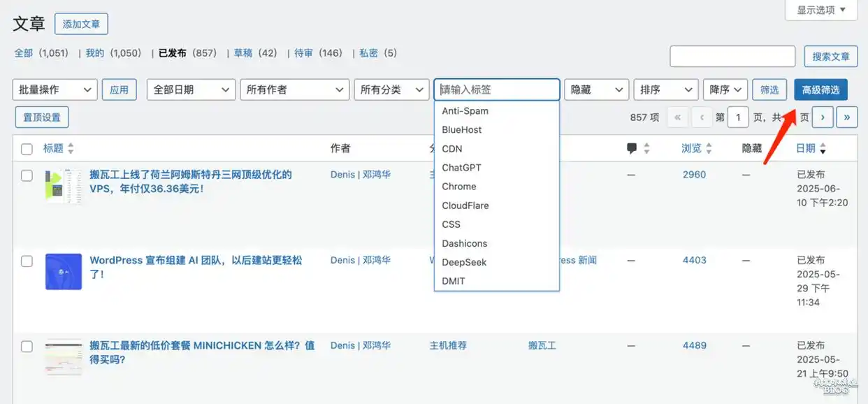Image resolution: width=868 pixels, height=404 pixels.
Task: Select ChatGPT from the tag suggestions
Action: click(461, 167)
